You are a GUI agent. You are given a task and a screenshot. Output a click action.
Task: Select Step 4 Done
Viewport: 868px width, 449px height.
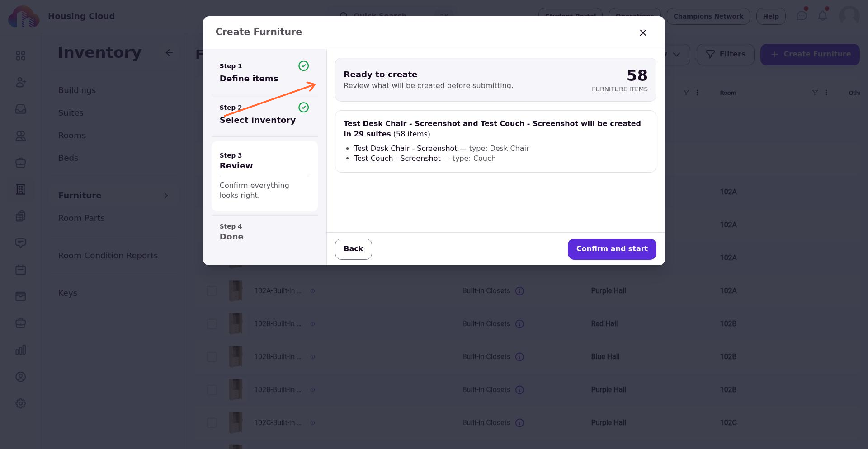pos(264,232)
